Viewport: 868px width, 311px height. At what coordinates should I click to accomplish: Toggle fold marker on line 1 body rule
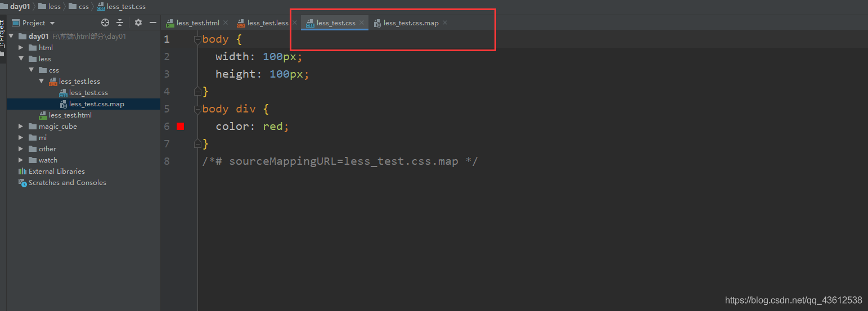(197, 39)
